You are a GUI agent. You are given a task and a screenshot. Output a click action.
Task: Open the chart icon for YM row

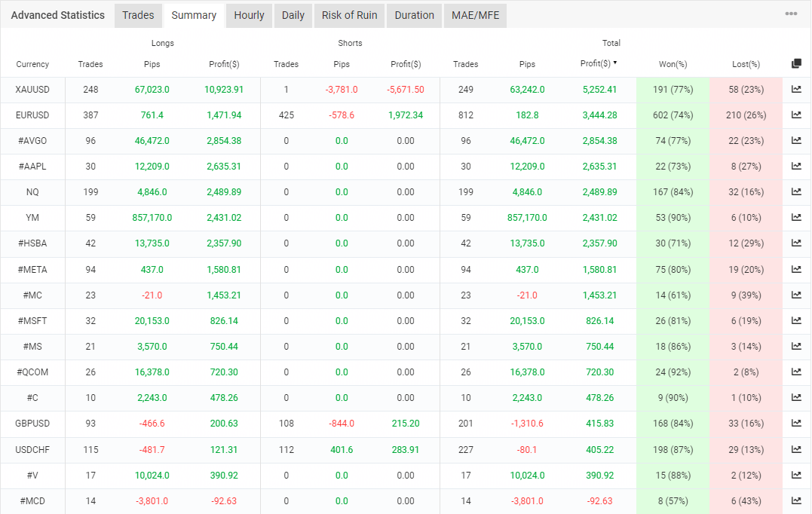point(796,217)
